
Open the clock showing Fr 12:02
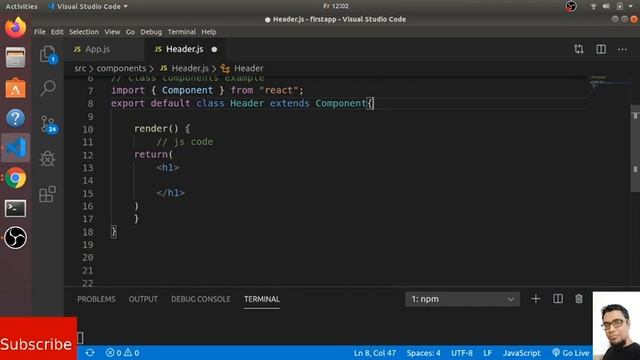336,6
